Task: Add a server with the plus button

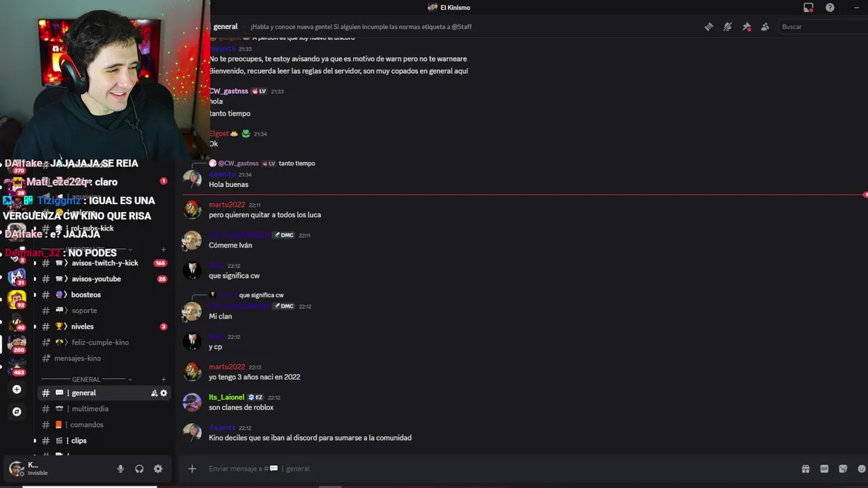Action: pyautogui.click(x=17, y=389)
